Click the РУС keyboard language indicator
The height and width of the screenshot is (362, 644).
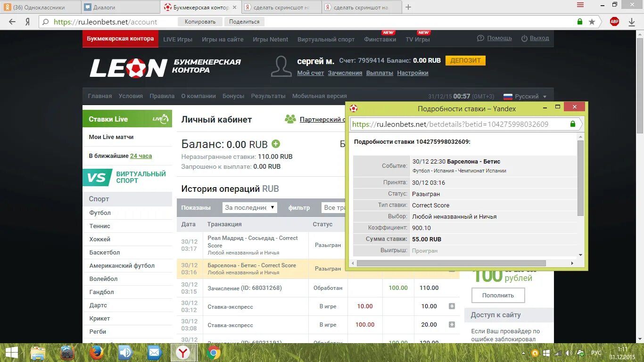coord(596,353)
